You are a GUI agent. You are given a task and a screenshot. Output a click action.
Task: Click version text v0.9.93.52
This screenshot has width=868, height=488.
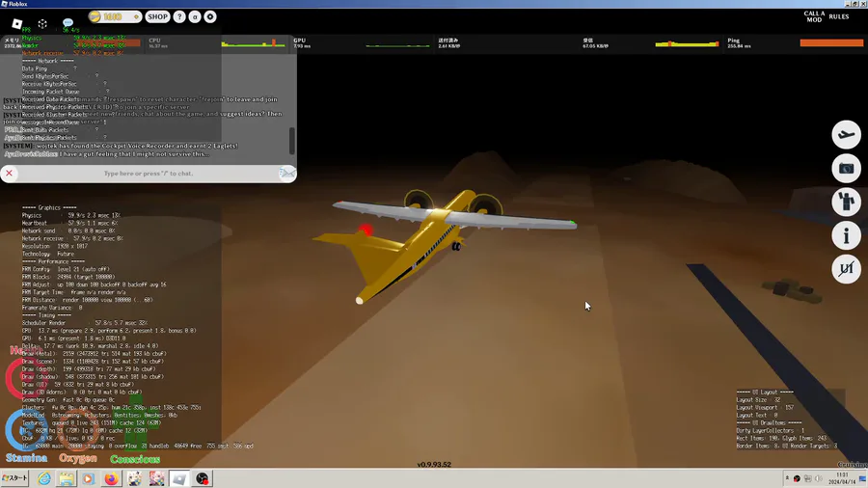(434, 464)
